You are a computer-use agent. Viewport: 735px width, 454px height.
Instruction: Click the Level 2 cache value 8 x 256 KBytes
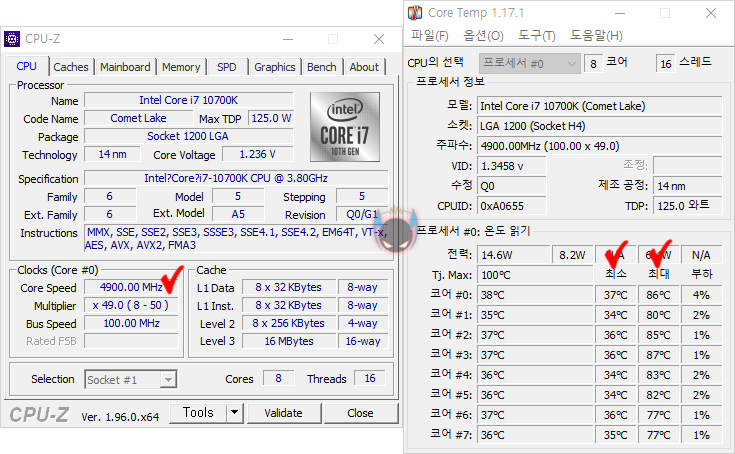coord(289,323)
